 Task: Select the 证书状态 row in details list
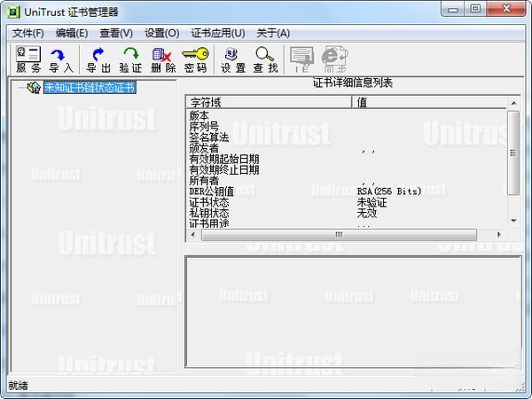209,202
